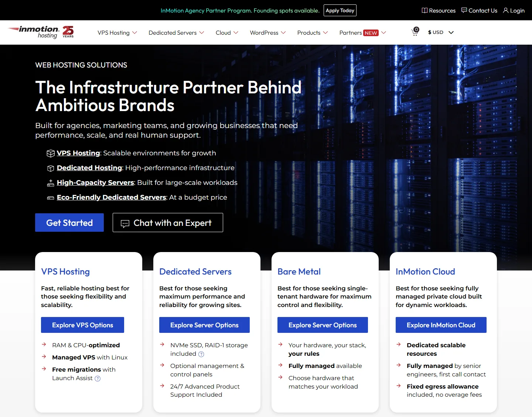Click the 25 Years anniversary badge

pyautogui.click(x=68, y=32)
